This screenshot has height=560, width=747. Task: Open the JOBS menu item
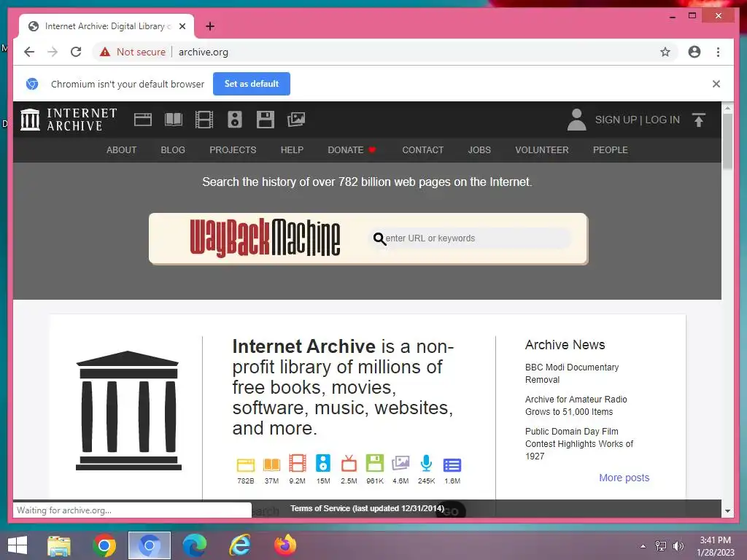pos(479,150)
